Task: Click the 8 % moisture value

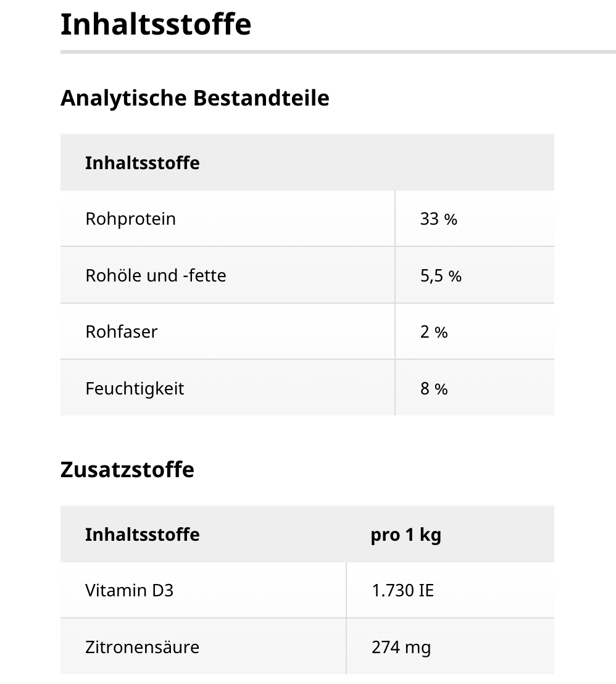Action: click(x=433, y=389)
